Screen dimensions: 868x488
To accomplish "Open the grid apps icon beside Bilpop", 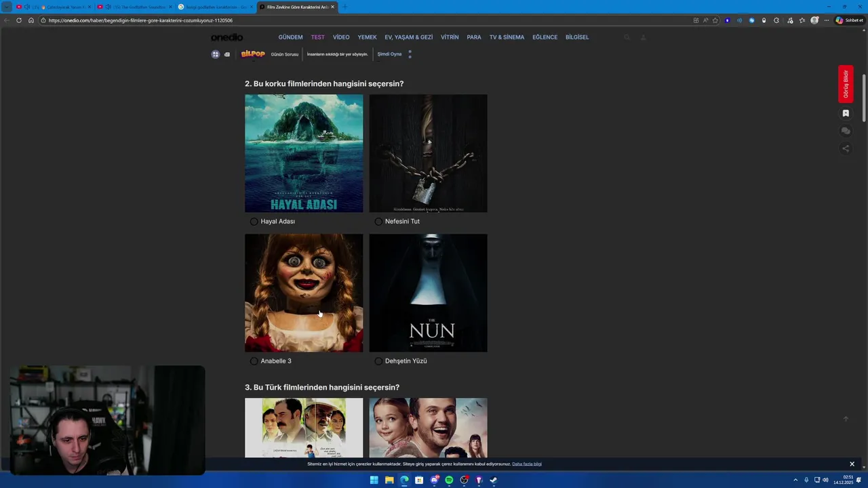I will tap(216, 54).
